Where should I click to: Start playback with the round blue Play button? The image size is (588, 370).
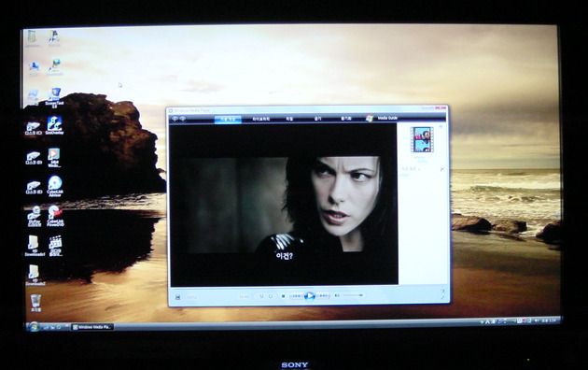coord(309,296)
